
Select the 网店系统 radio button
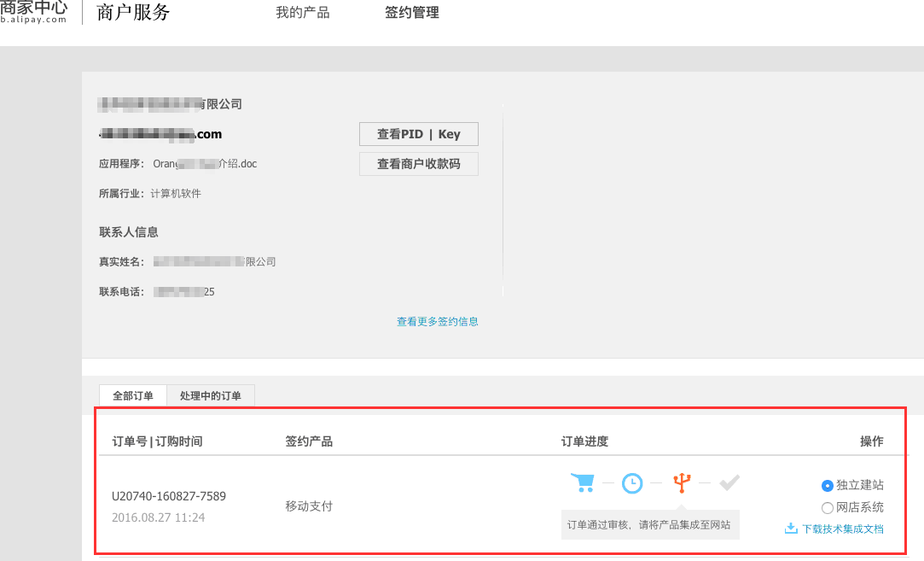(x=827, y=508)
